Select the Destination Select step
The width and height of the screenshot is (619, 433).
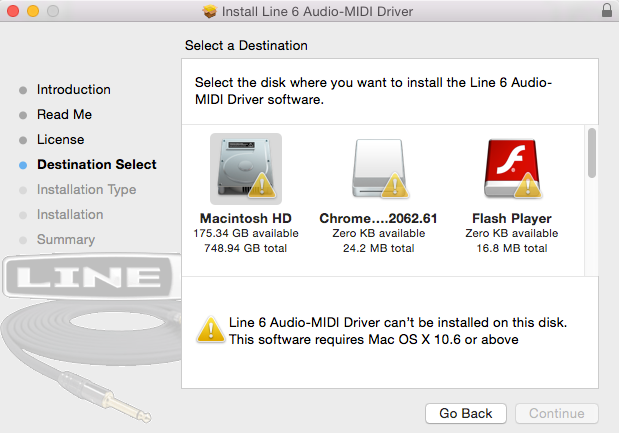pos(97,165)
